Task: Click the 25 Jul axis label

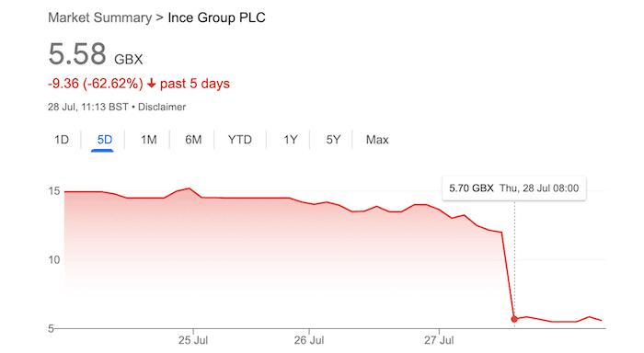Action: [193, 340]
